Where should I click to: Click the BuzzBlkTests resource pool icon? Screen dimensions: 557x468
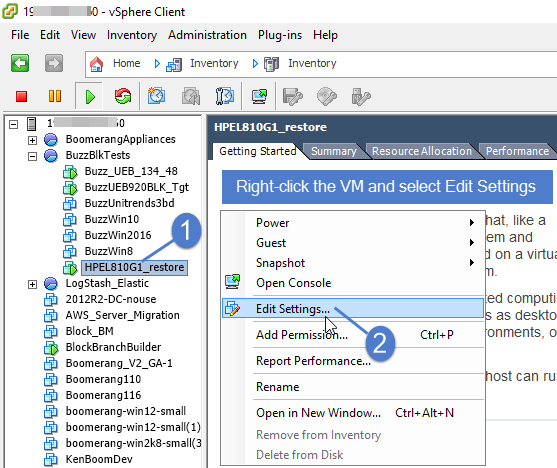[51, 156]
